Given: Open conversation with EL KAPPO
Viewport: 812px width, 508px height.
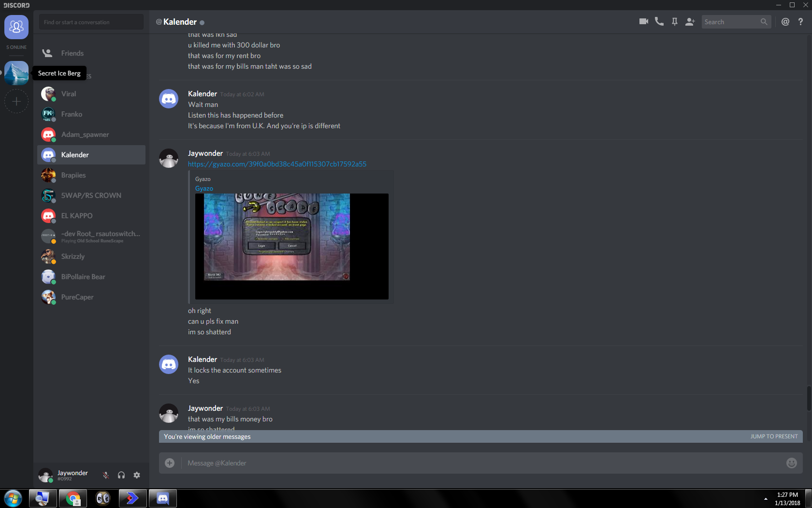Looking at the screenshot, I should [91, 216].
